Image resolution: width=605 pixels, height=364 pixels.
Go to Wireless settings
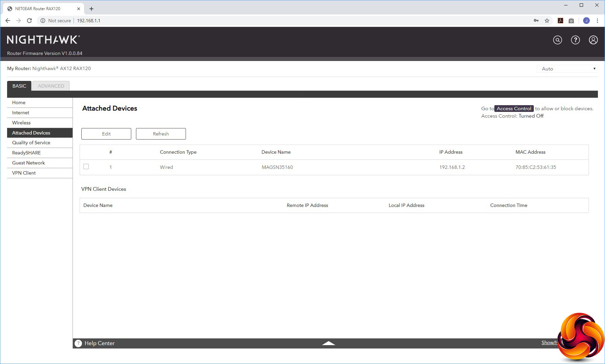(x=40, y=123)
